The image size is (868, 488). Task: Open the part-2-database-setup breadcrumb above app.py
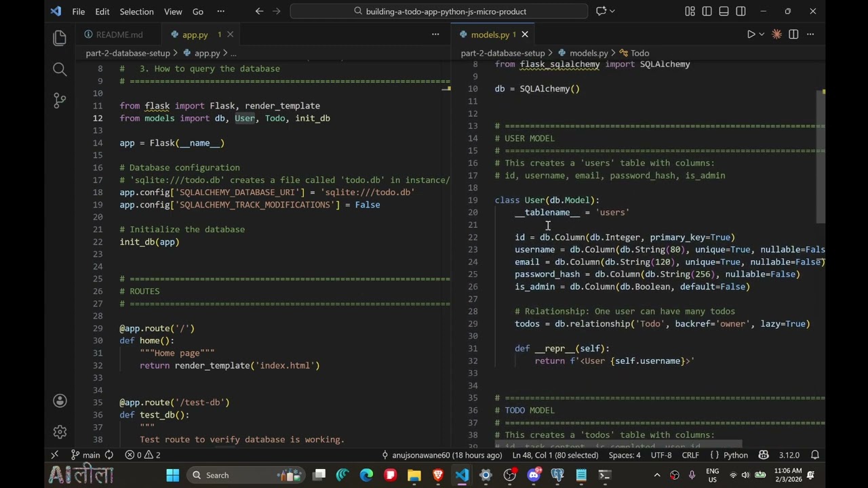pos(127,53)
